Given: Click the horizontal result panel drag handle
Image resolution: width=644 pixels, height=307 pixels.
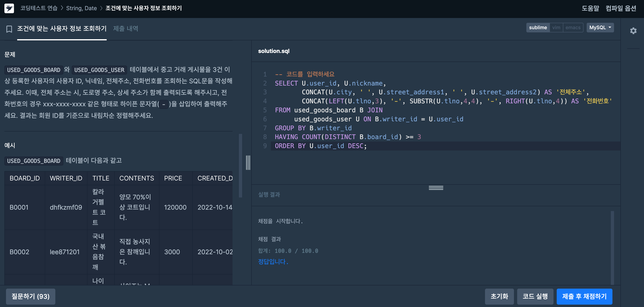Looking at the screenshot, I should tap(436, 188).
